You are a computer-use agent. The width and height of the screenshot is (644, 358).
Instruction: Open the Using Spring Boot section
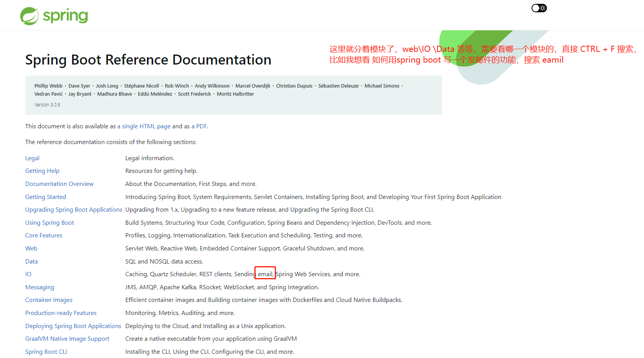tap(50, 223)
